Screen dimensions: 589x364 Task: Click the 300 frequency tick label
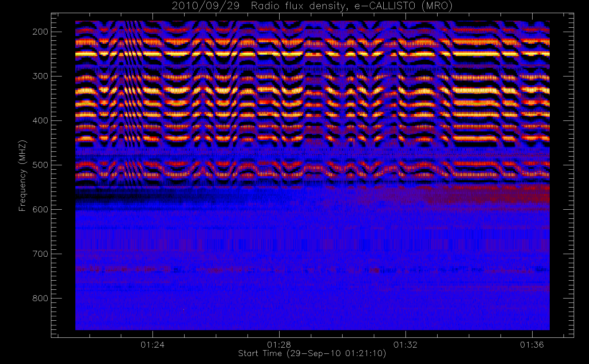point(40,76)
